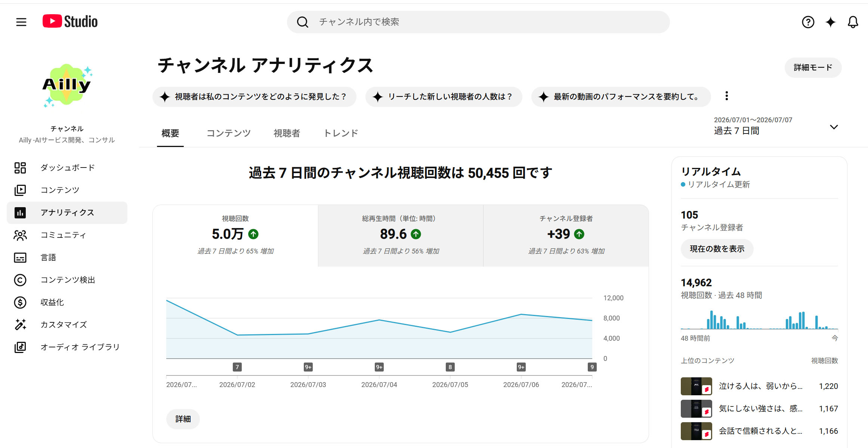Click the realtime 48-hour bar chart
868x448 pixels.
point(759,320)
